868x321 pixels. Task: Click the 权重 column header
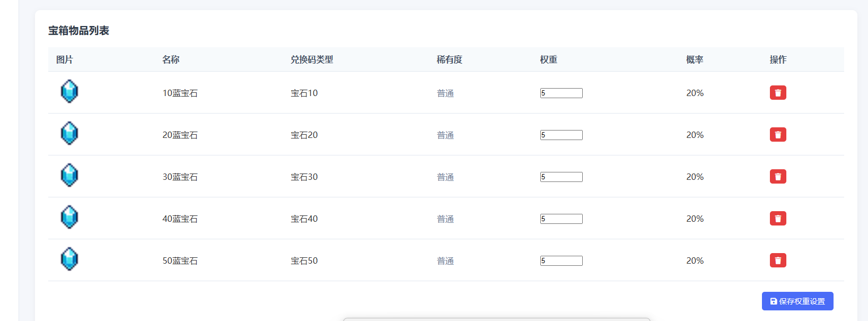[549, 59]
